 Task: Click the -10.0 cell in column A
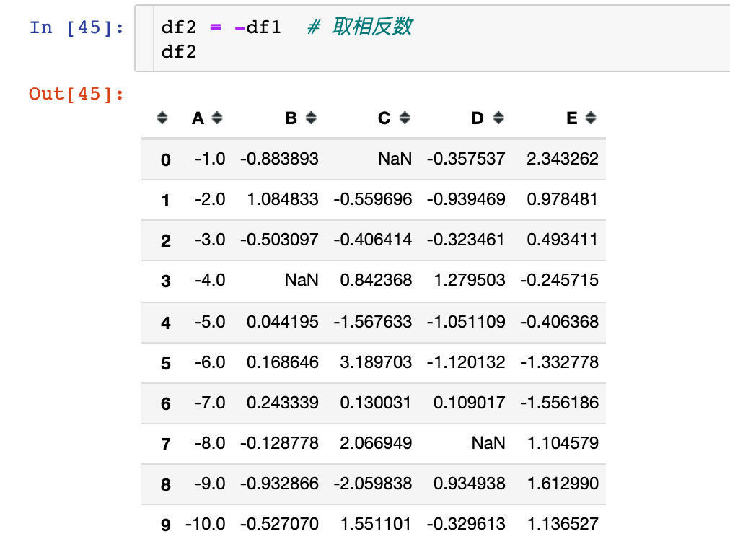206,524
